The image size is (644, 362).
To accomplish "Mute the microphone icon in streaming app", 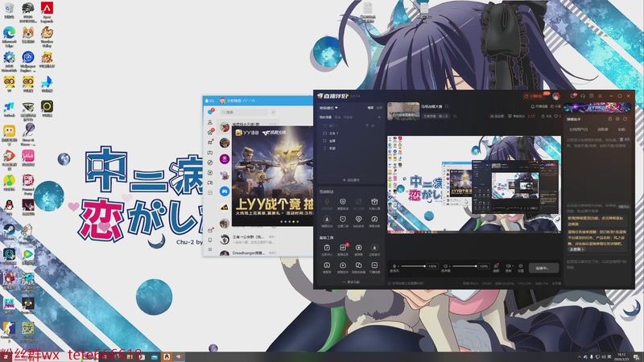I will (394, 266).
